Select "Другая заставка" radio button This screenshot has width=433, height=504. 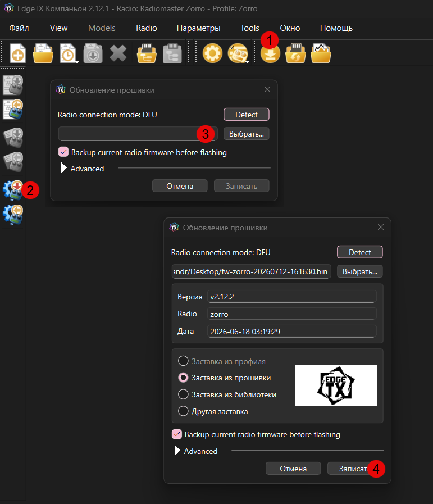183,411
